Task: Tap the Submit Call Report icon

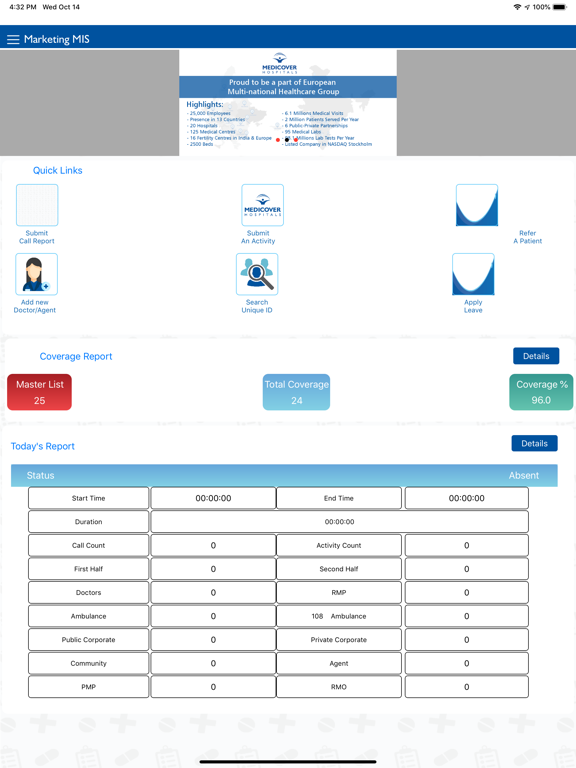Action: [x=37, y=205]
